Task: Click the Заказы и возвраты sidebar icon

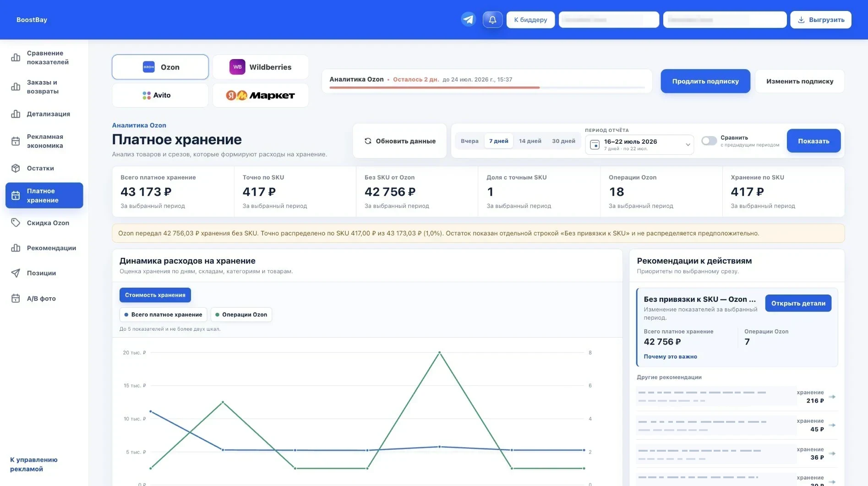Action: (x=16, y=87)
